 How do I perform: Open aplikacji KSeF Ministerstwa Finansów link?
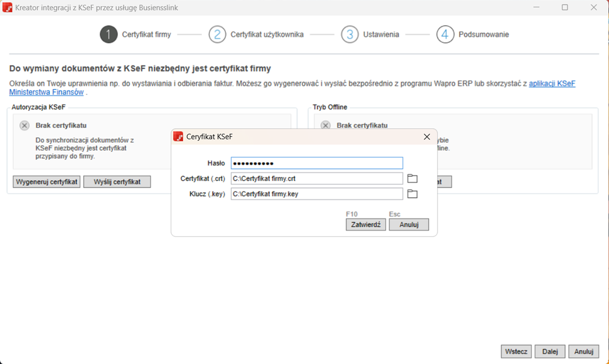click(552, 84)
